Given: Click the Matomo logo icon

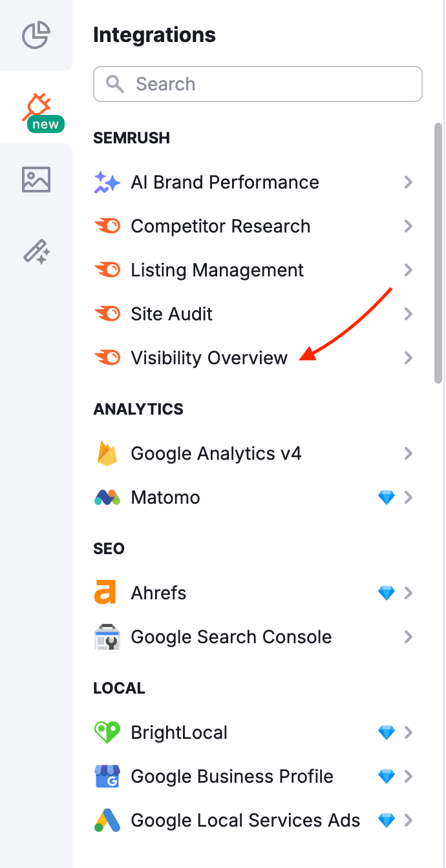Looking at the screenshot, I should coord(107,497).
